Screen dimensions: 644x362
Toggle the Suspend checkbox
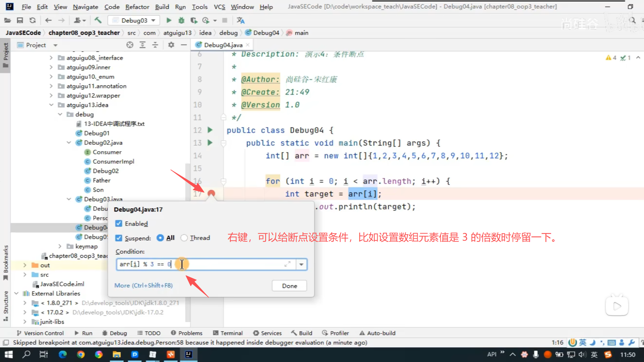(x=119, y=238)
